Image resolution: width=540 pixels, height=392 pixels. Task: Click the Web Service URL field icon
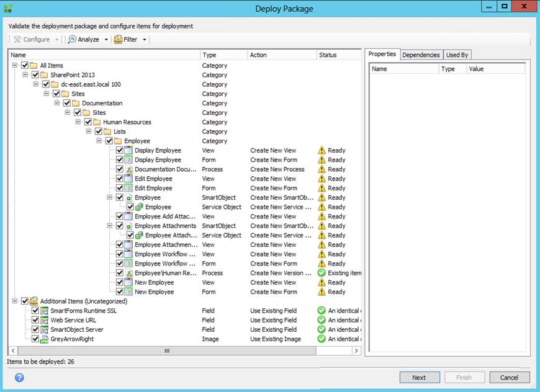[x=45, y=321]
